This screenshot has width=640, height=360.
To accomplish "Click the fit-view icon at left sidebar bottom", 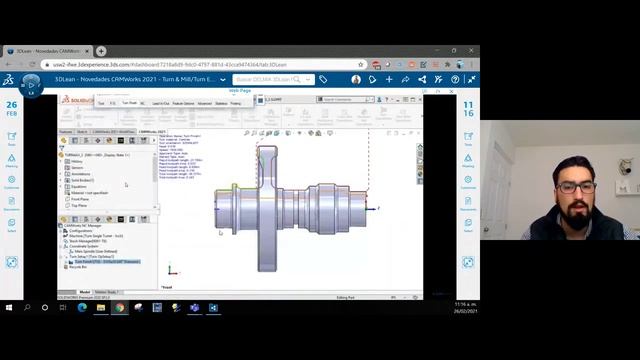I will [x=11, y=262].
